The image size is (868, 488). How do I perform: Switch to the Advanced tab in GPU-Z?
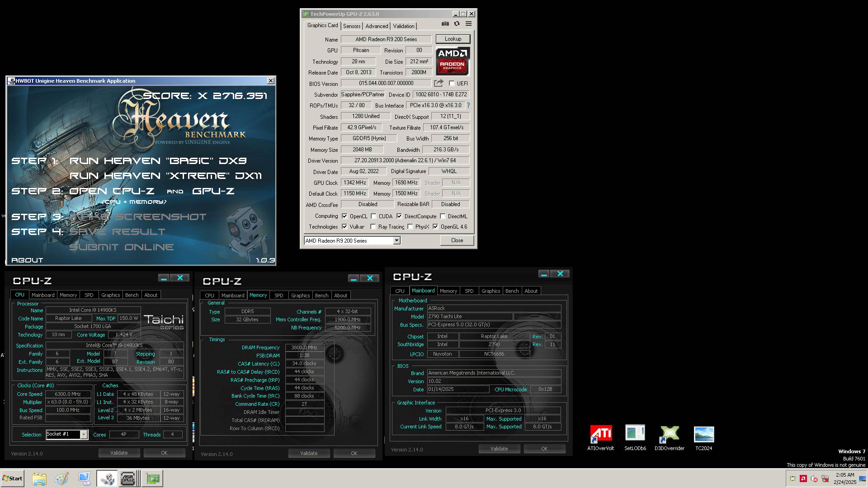[377, 26]
